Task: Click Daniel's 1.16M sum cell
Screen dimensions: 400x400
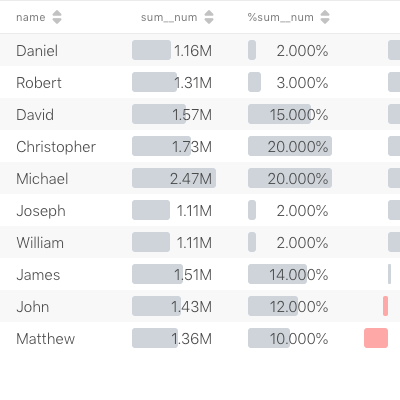Action: click(174, 50)
